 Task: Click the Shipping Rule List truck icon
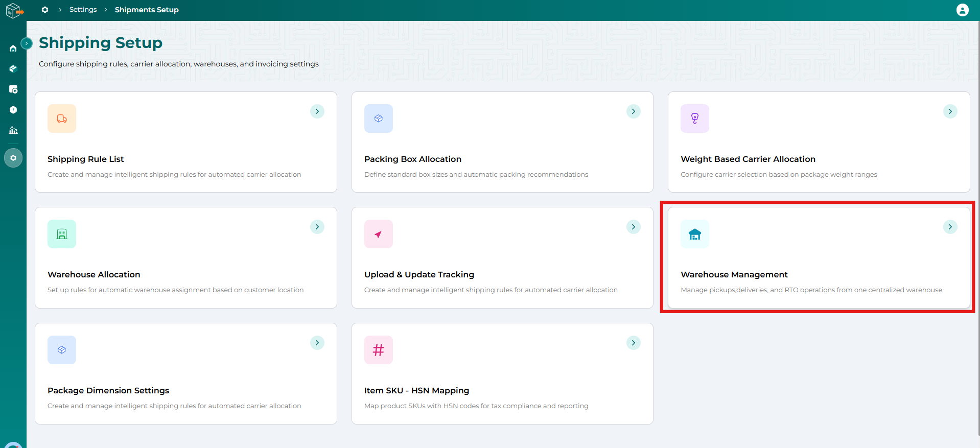[x=62, y=119]
